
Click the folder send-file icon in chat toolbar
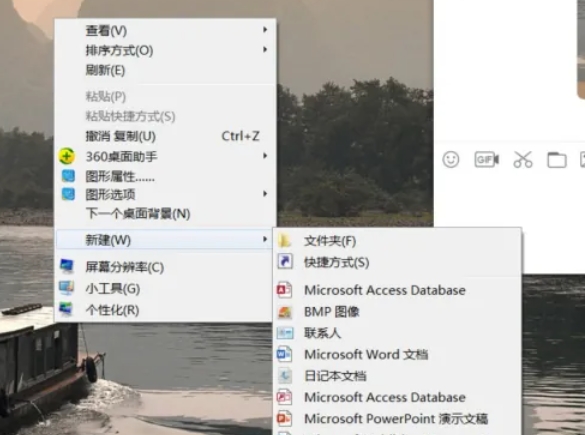557,160
